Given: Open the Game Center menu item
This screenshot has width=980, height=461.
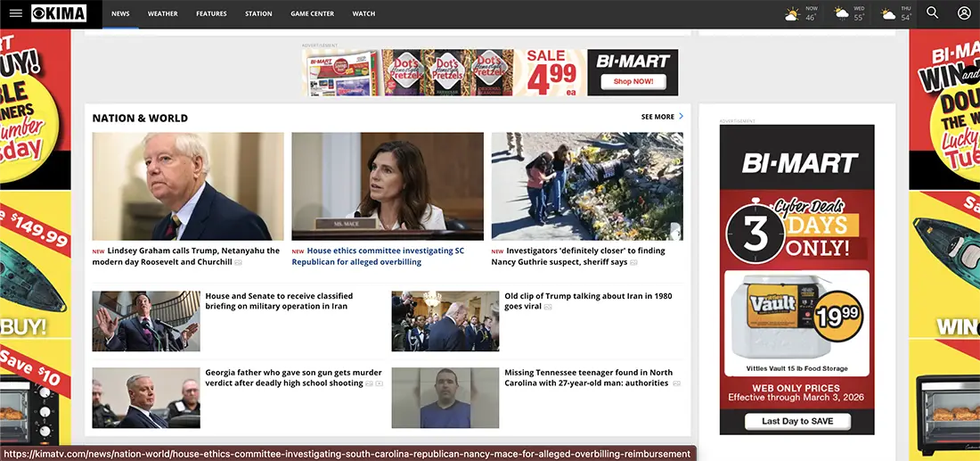Looking at the screenshot, I should tap(313, 13).
